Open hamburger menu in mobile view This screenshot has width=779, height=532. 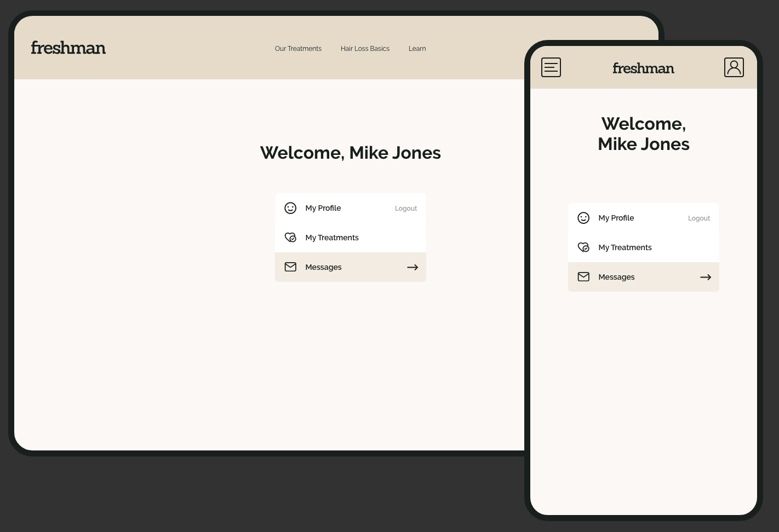[x=551, y=67]
